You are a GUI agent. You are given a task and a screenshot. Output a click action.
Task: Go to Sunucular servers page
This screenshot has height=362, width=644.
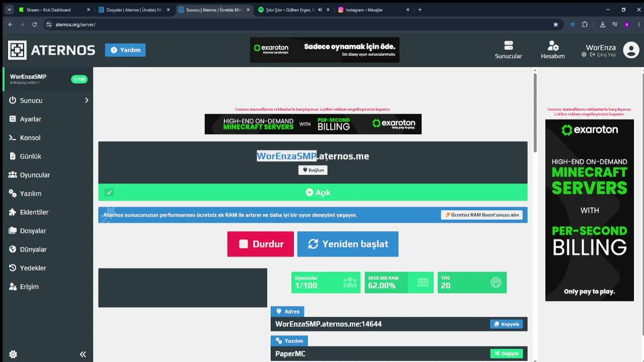coord(508,50)
